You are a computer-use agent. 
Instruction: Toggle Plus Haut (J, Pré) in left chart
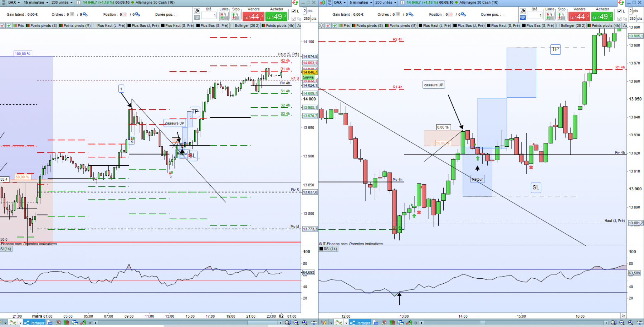click(109, 25)
